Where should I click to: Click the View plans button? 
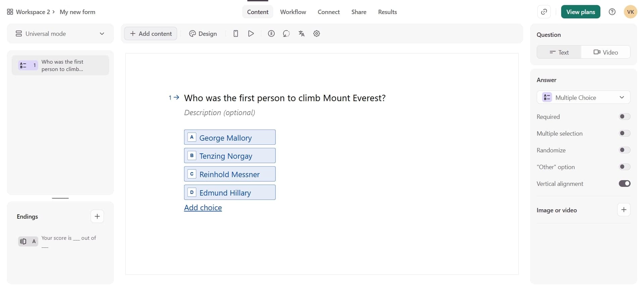pos(580,12)
